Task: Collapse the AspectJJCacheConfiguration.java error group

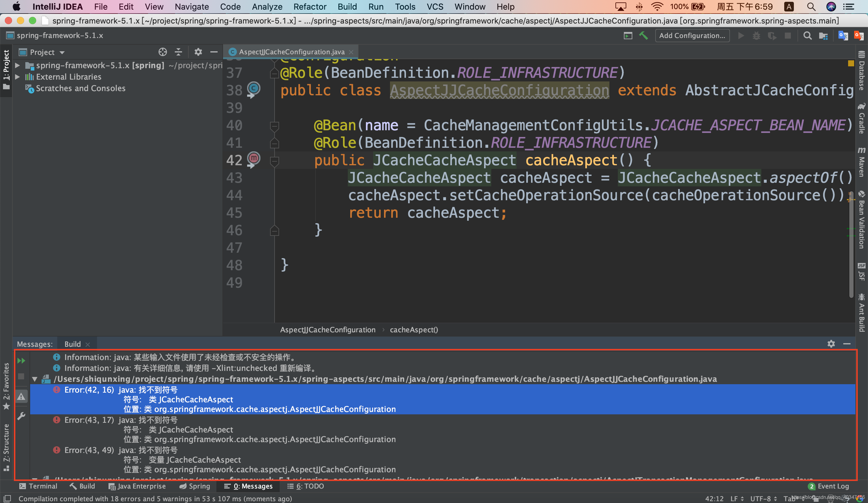Action: click(35, 379)
